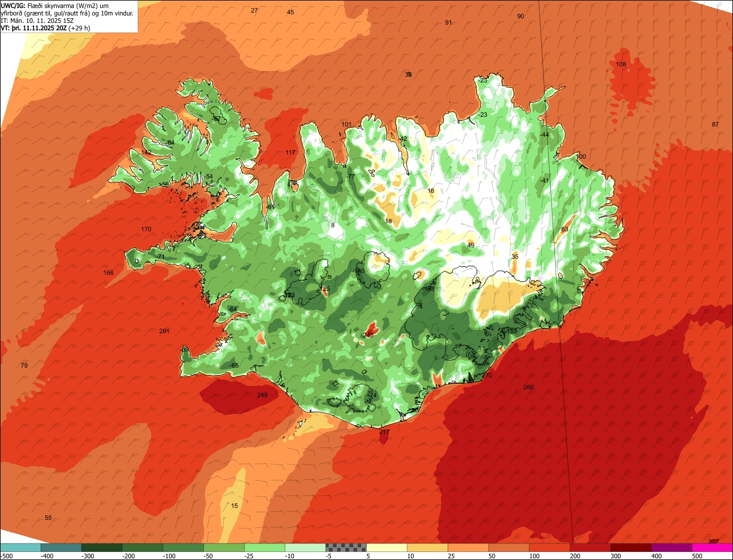Click the darkest green swatch between -300 and -200
The image size is (733, 560).
point(101,547)
